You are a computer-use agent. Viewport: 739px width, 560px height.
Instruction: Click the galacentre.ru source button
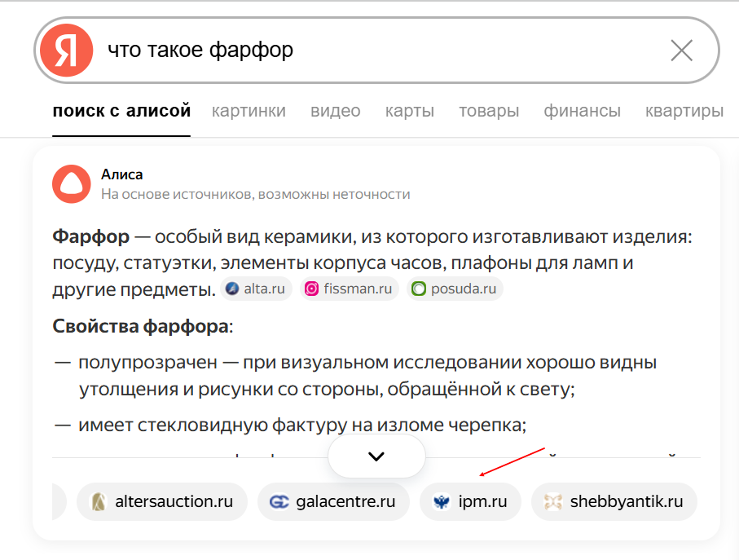332,501
